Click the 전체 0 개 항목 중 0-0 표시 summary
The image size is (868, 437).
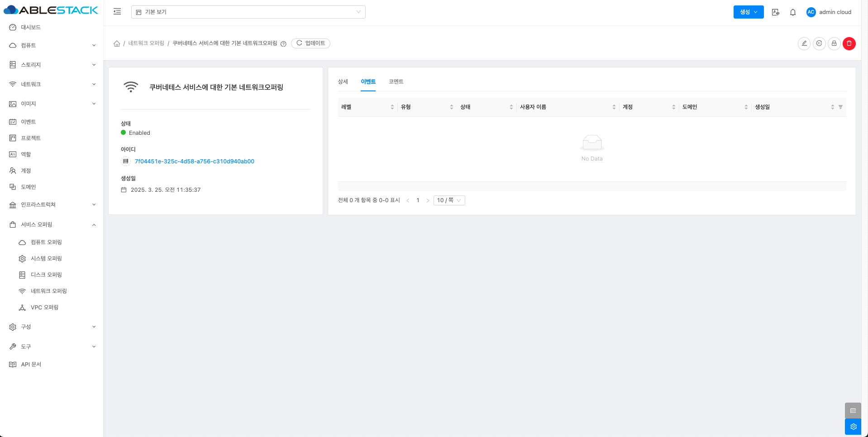(369, 200)
